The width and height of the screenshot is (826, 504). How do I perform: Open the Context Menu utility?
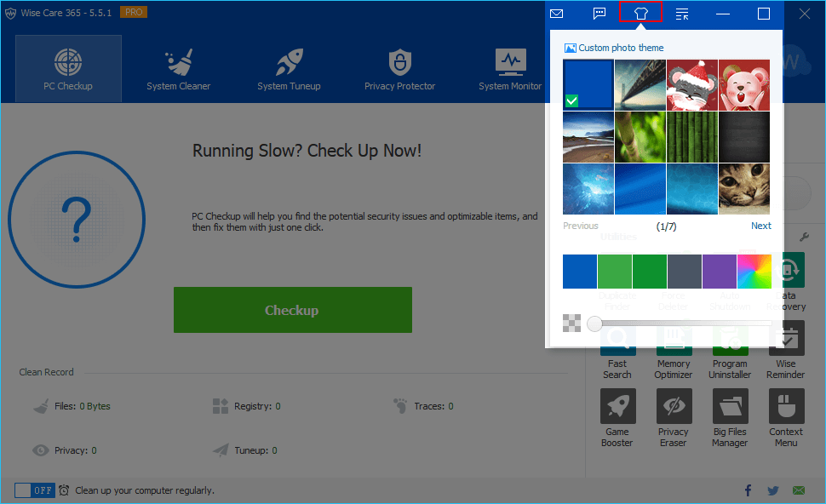(x=786, y=418)
